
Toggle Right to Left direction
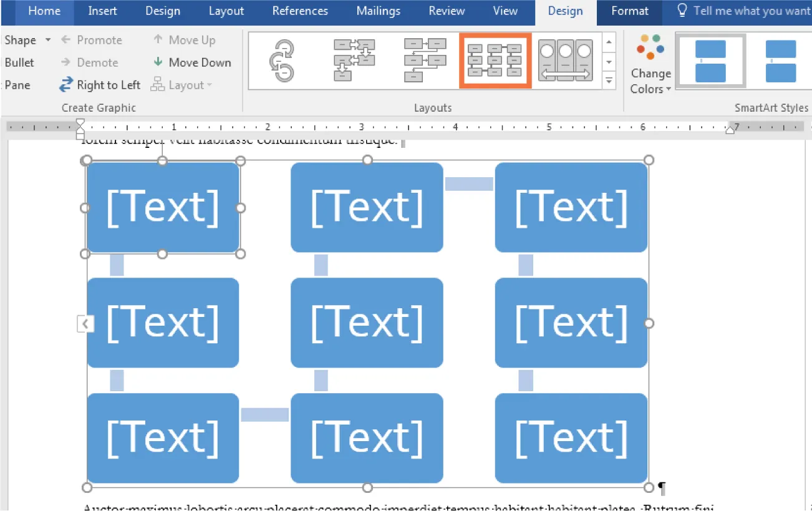pos(99,85)
